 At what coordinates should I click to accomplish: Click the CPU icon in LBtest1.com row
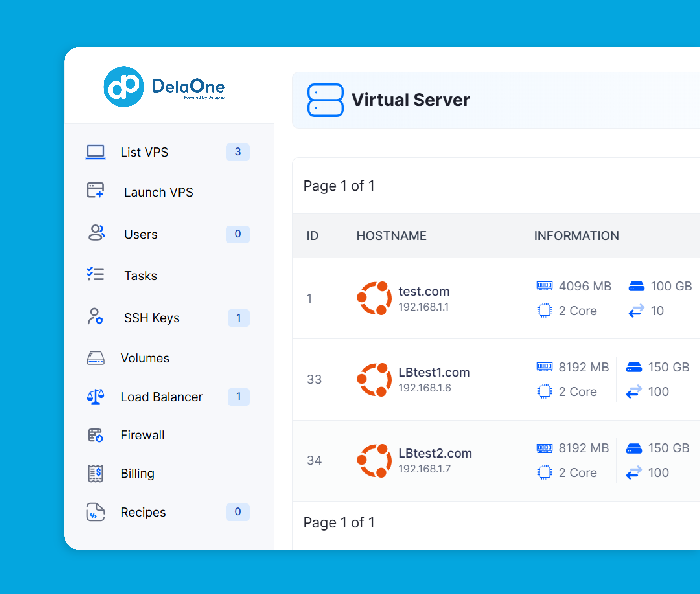click(545, 391)
